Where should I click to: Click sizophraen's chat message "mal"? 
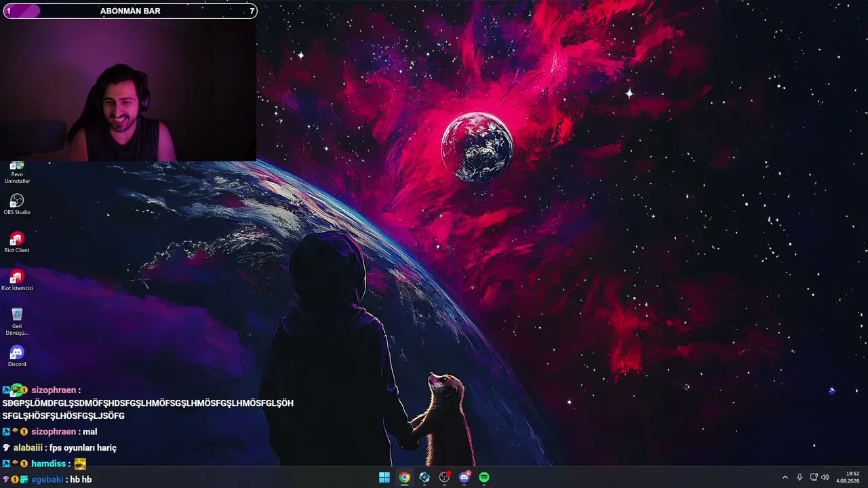(x=90, y=432)
